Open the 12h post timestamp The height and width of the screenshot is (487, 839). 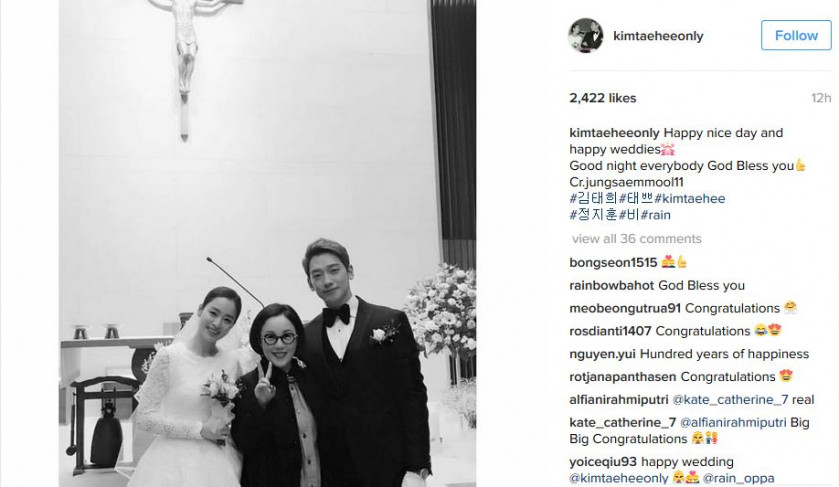821,98
